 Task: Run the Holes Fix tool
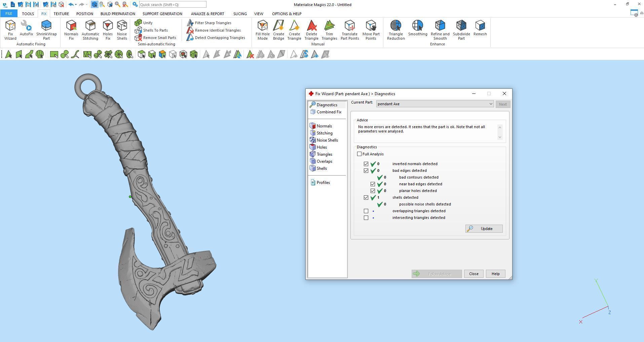108,30
